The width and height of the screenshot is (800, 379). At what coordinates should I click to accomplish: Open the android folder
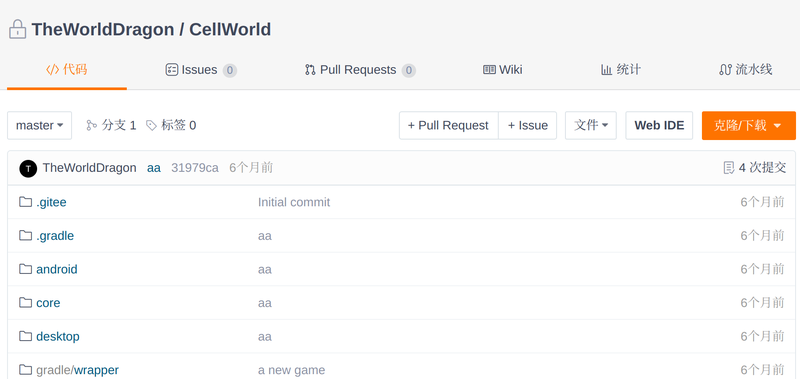click(57, 269)
